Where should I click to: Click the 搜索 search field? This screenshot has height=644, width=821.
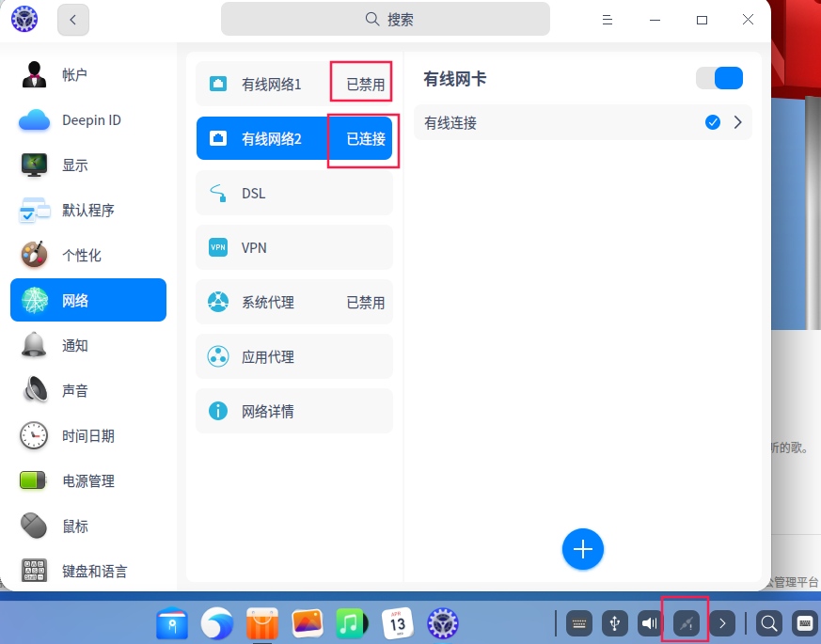(385, 19)
